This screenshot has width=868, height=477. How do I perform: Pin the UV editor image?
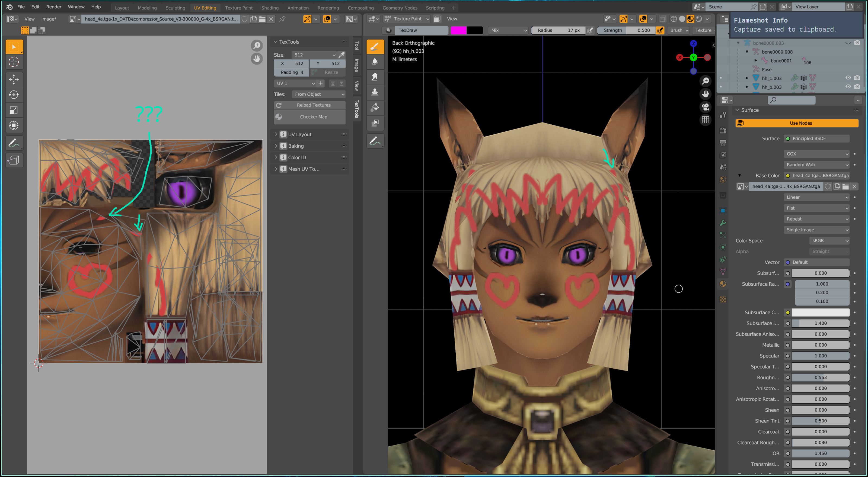click(x=282, y=19)
